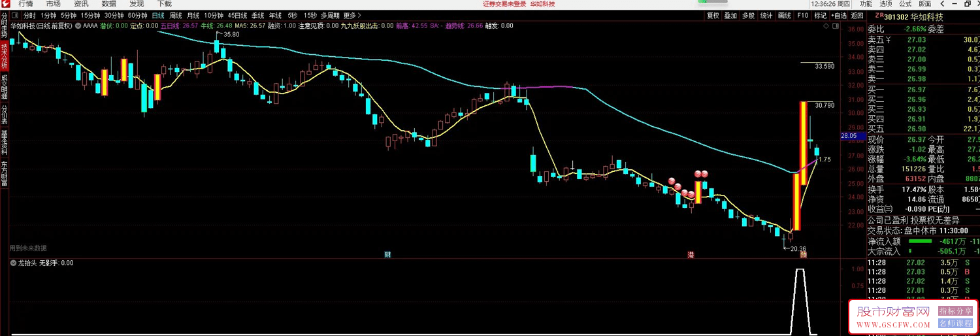Click diamond icon at chart top-right
The width and height of the screenshot is (980, 336).
click(827, 25)
